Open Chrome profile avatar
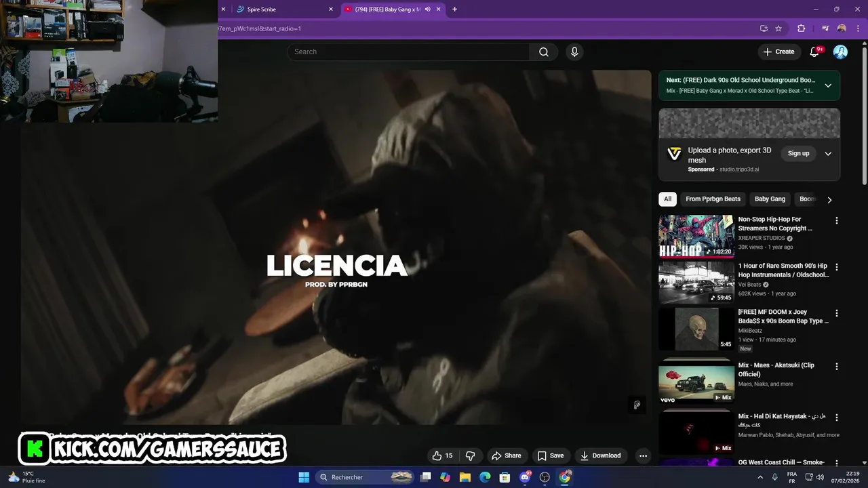The image size is (868, 488). pos(842,28)
